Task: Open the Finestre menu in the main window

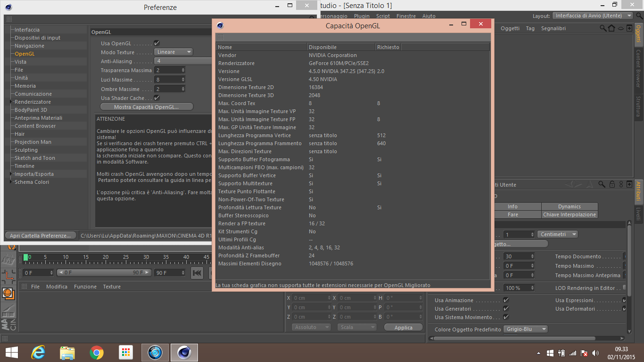Action: 406,16
